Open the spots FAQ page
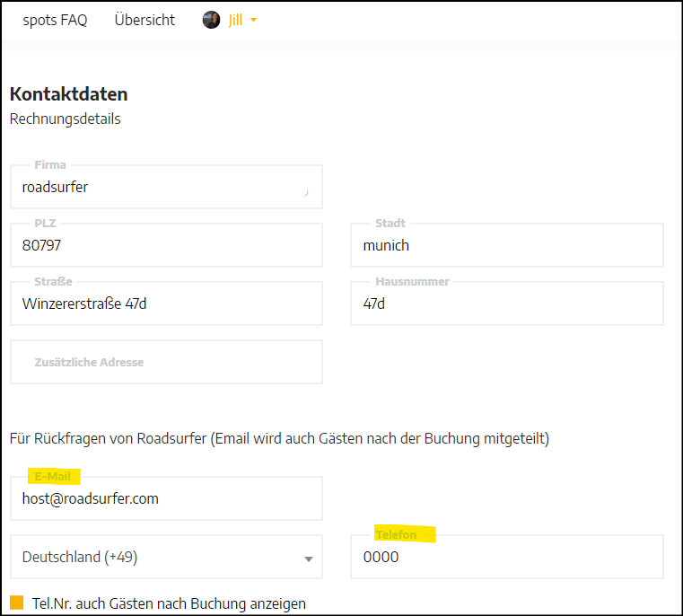The width and height of the screenshot is (683, 616). [55, 20]
